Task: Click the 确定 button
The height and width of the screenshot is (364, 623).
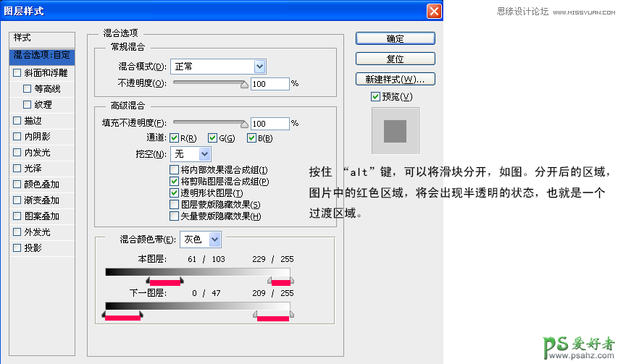Action: click(395, 38)
